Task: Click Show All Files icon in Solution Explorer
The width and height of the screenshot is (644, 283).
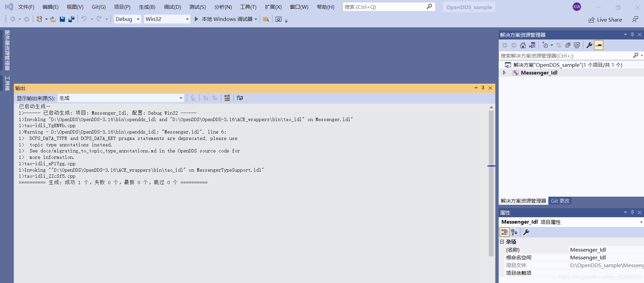Action: [x=577, y=45]
